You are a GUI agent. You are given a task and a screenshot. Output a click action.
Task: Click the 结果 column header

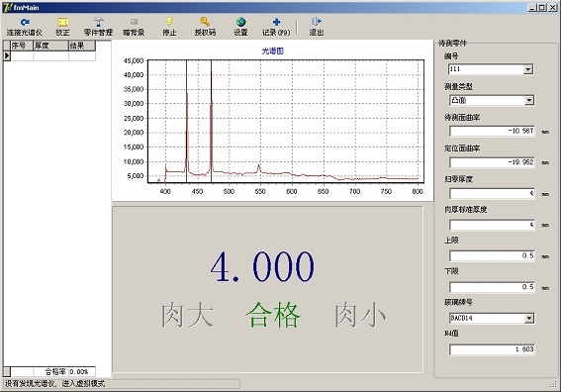82,46
